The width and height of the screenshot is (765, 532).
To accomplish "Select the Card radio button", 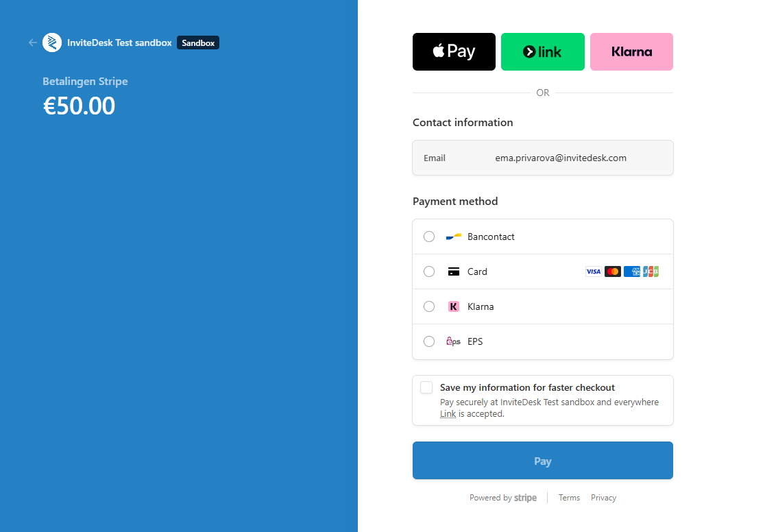I will pos(429,271).
